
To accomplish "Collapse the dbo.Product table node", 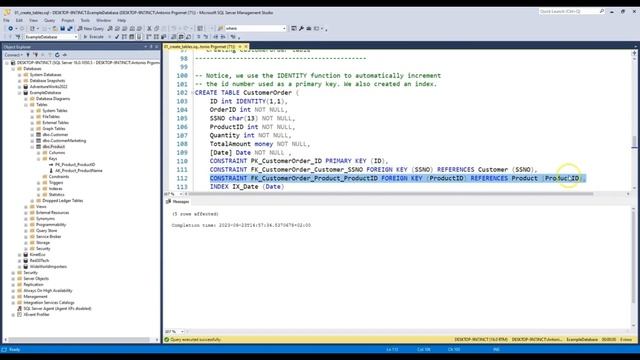I will (33, 147).
